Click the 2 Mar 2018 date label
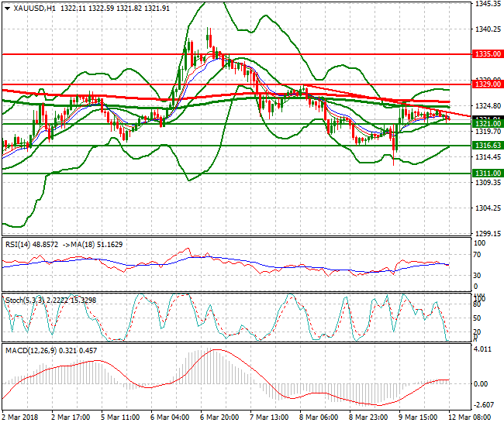The width and height of the screenshot is (504, 426). 21,416
